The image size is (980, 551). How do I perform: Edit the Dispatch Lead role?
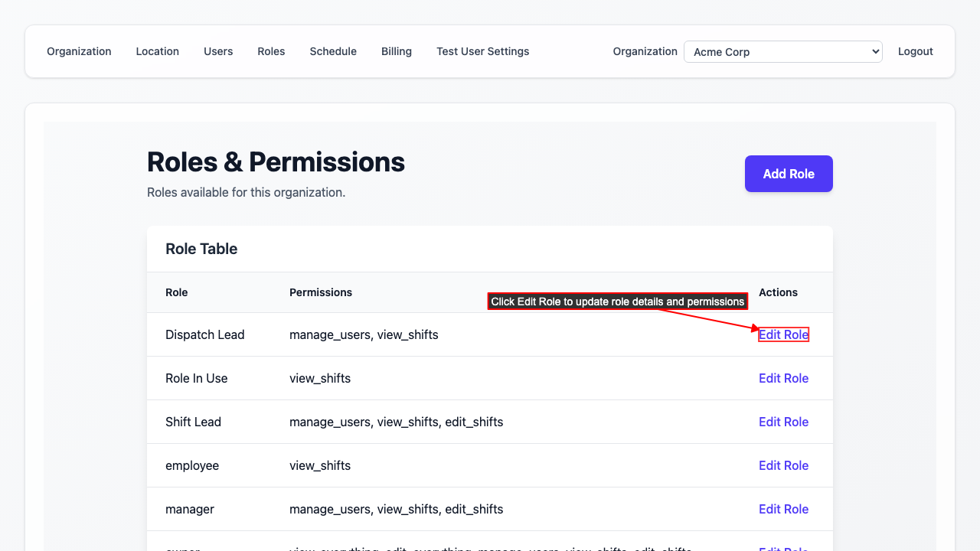point(783,334)
